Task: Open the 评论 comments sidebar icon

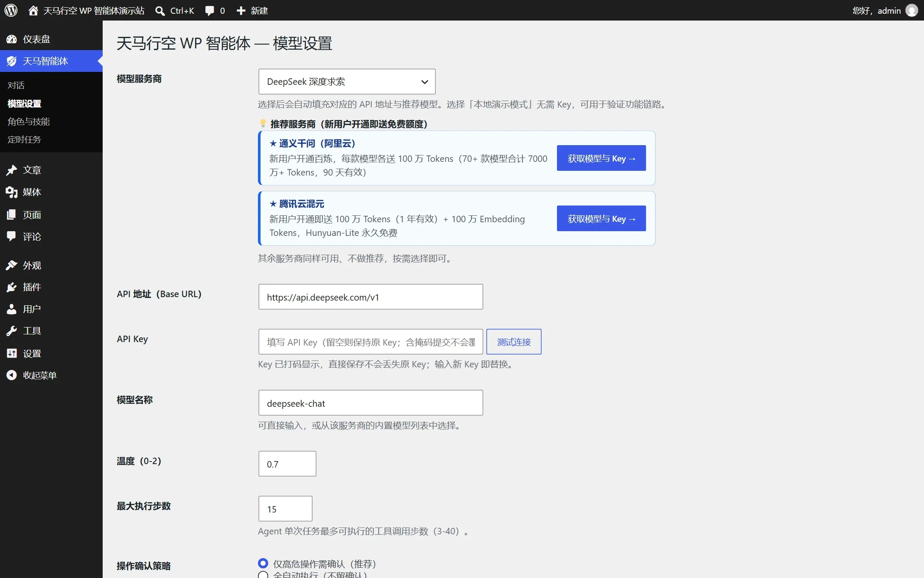Action: tap(12, 236)
